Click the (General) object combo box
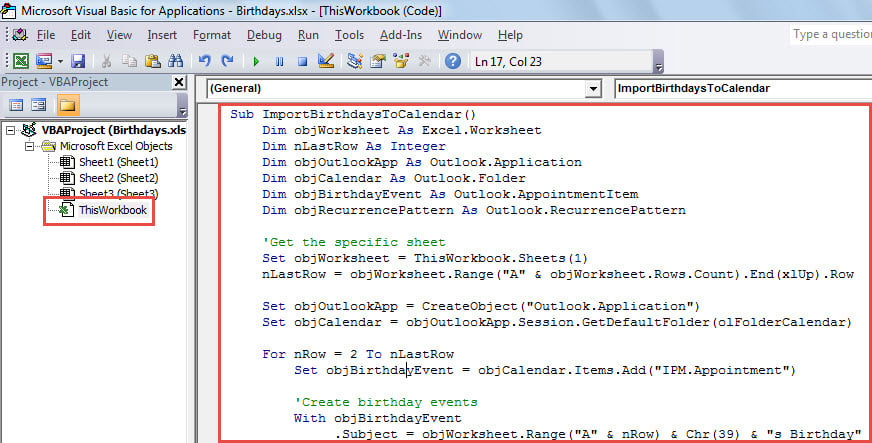Image resolution: width=872 pixels, height=443 pixels. pyautogui.click(x=404, y=88)
